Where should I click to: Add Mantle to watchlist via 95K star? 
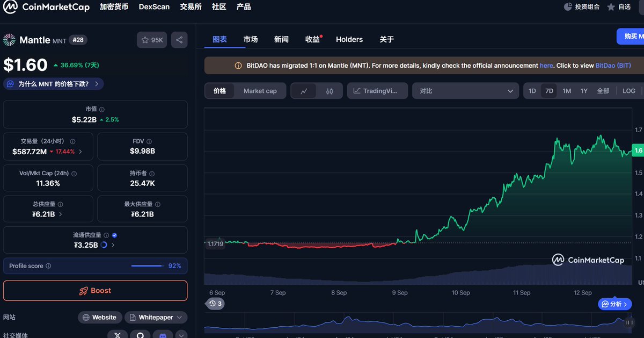pyautogui.click(x=152, y=40)
